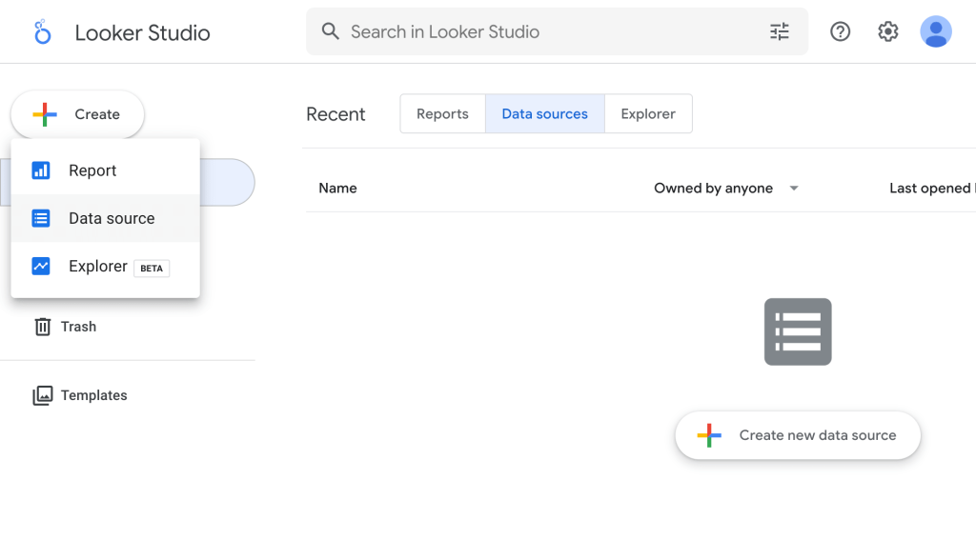Switch to the Explorer tab

click(x=648, y=113)
